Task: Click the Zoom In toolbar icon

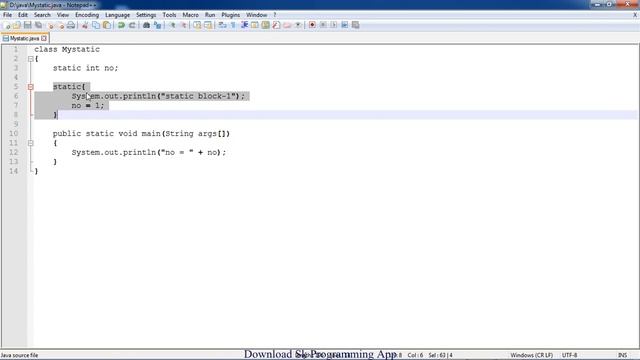Action: click(172, 25)
